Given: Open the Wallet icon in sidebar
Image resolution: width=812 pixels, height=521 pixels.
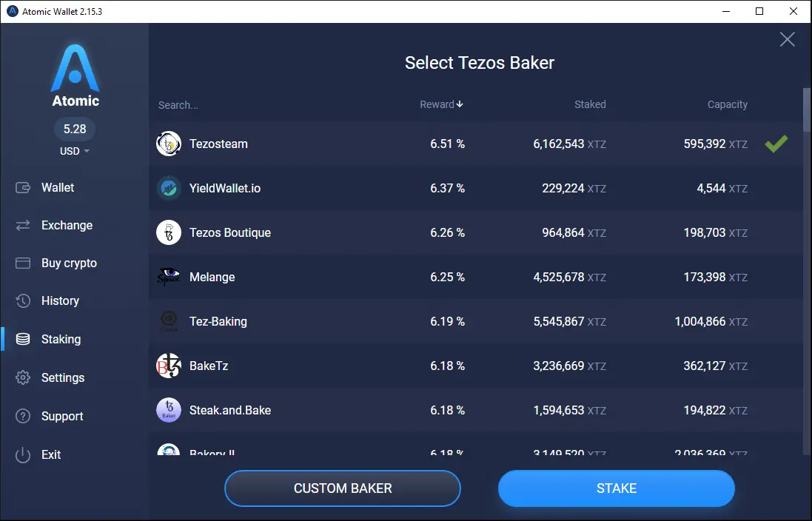Looking at the screenshot, I should [x=23, y=187].
